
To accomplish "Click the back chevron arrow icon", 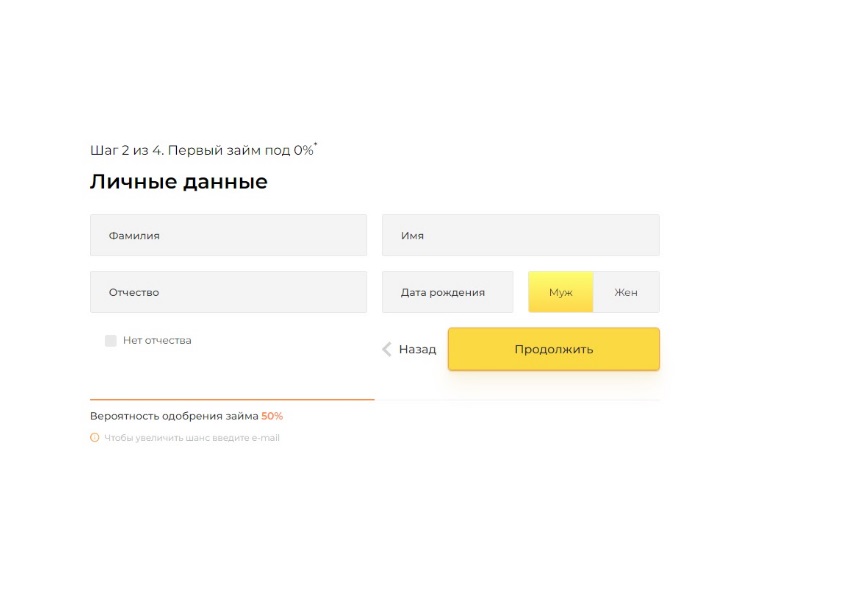I will pos(387,349).
